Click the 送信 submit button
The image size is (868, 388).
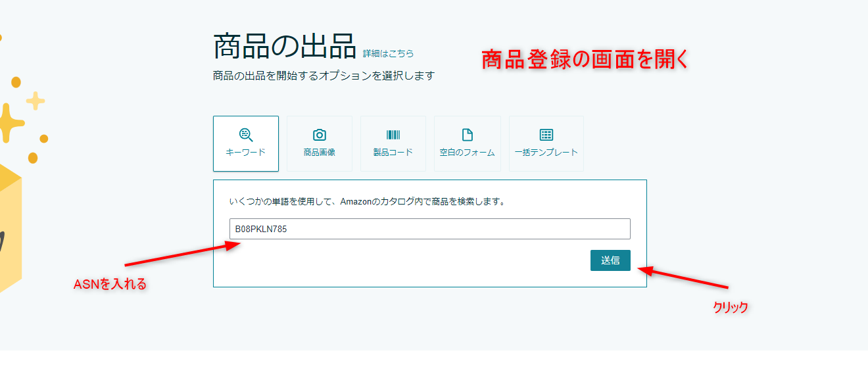610,260
